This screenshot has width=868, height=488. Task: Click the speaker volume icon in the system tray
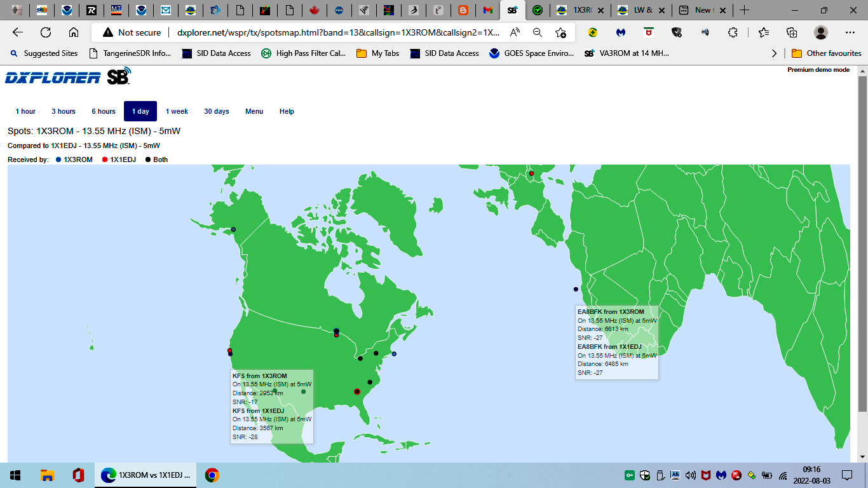pos(691,475)
